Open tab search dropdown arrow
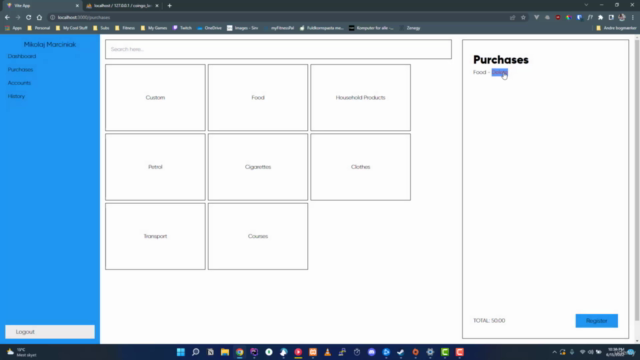 (x=586, y=5)
